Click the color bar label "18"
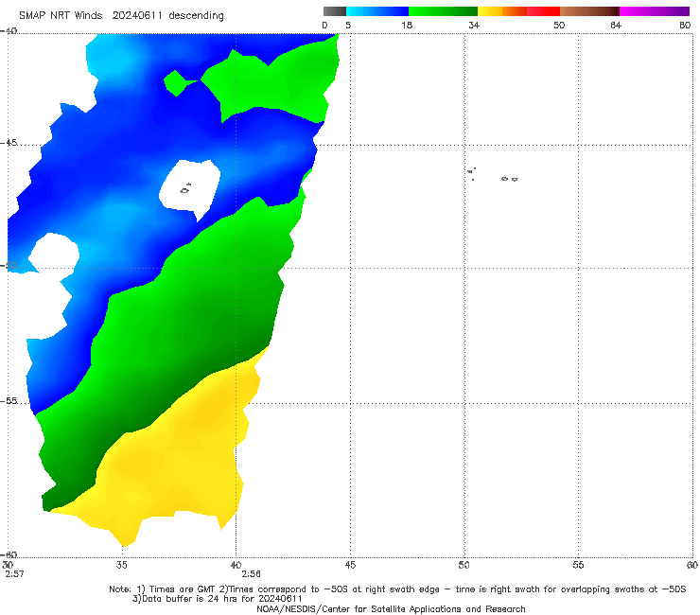This screenshot has height=615, width=700. (407, 26)
